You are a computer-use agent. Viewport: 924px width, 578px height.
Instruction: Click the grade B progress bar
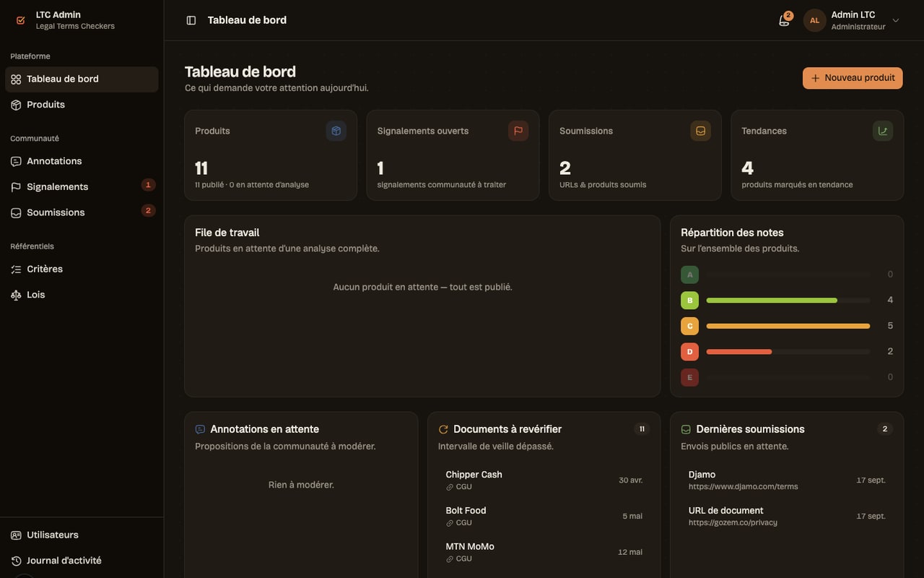pyautogui.click(x=788, y=300)
